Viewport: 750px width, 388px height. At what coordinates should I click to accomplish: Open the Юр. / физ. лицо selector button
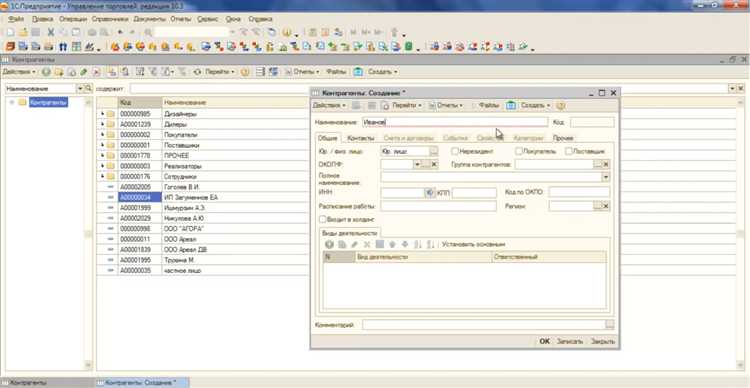coord(434,151)
